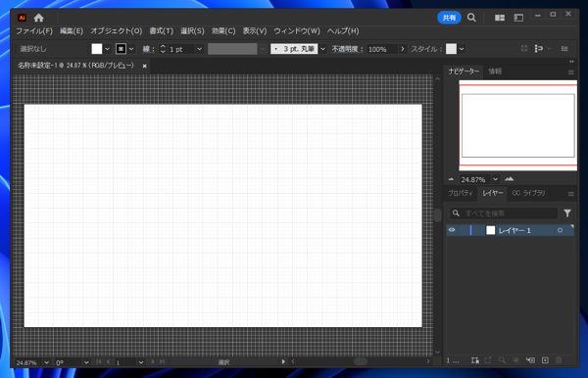This screenshot has width=588, height=378.
Task: Open 3 pt. 丸筆 brush dropdown
Action: [x=322, y=49]
